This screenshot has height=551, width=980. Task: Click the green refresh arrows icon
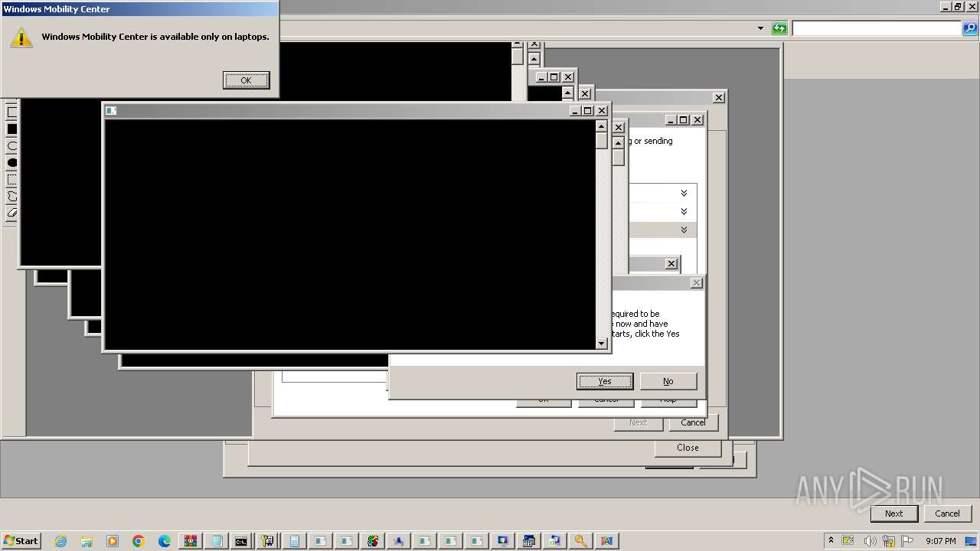click(x=779, y=28)
